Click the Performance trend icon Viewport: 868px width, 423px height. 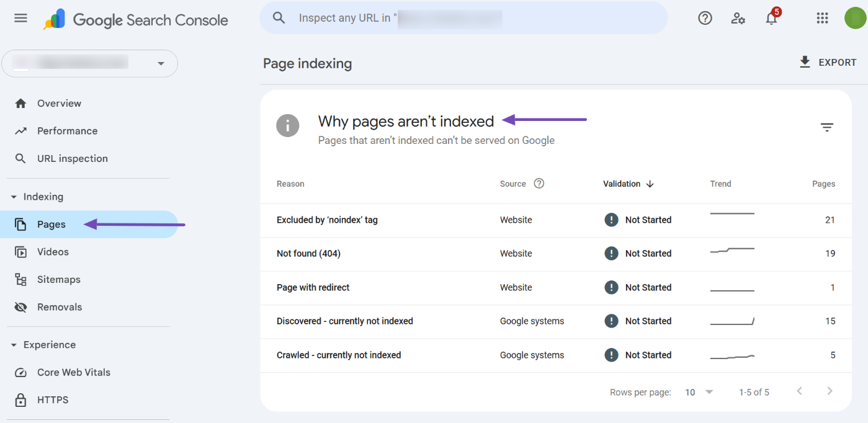pos(20,131)
